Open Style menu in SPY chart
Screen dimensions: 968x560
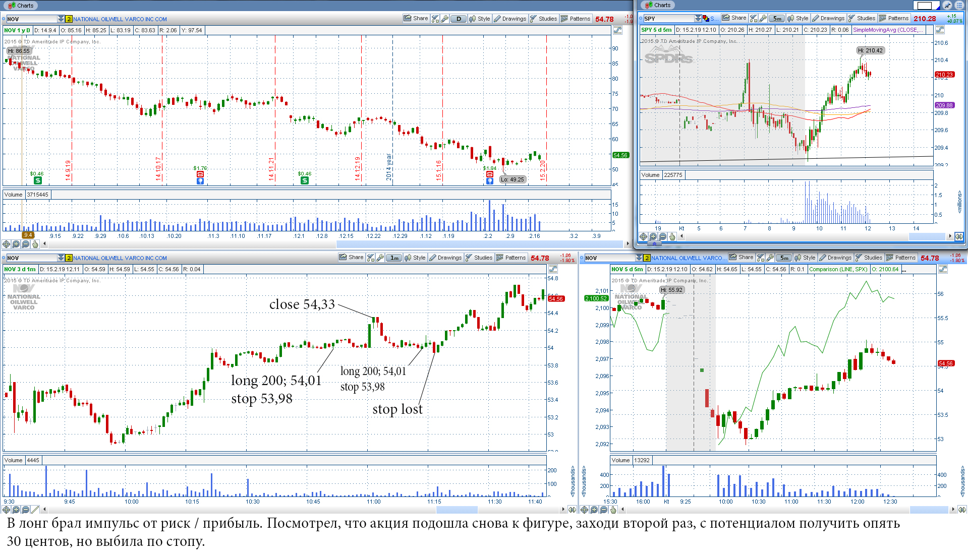pyautogui.click(x=798, y=18)
